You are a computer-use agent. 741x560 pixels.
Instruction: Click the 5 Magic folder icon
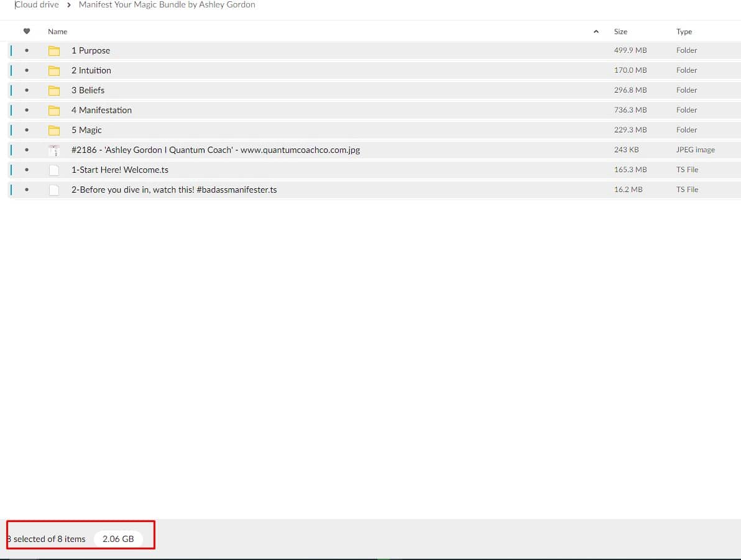coord(54,131)
